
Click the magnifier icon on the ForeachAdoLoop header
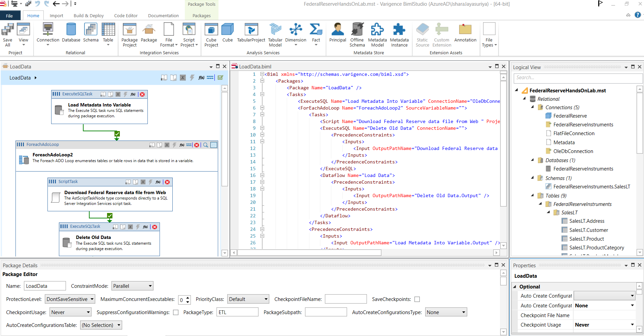point(206,145)
